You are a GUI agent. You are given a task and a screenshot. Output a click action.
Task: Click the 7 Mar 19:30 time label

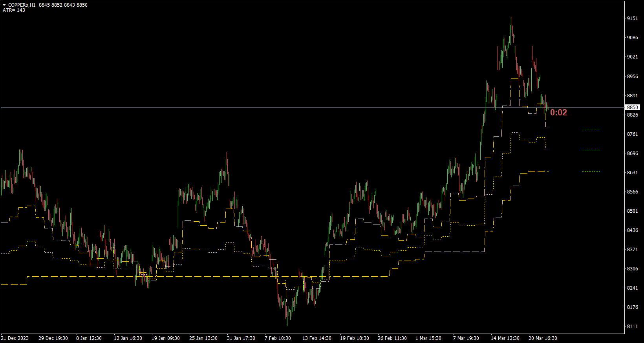(466, 338)
